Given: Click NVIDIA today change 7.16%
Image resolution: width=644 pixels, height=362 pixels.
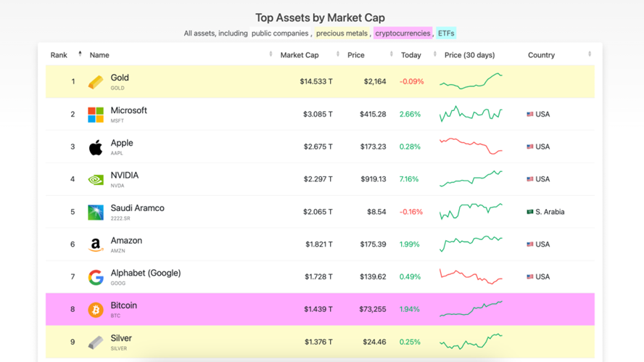Looking at the screenshot, I should coord(408,179).
